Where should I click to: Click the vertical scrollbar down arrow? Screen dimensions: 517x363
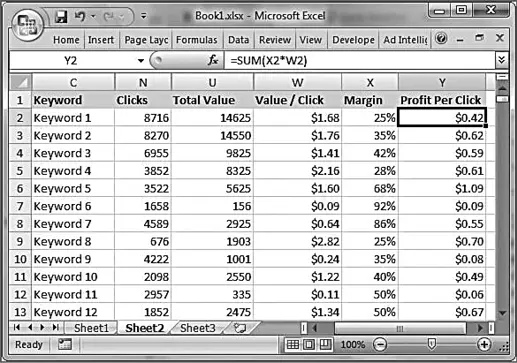pos(502,313)
